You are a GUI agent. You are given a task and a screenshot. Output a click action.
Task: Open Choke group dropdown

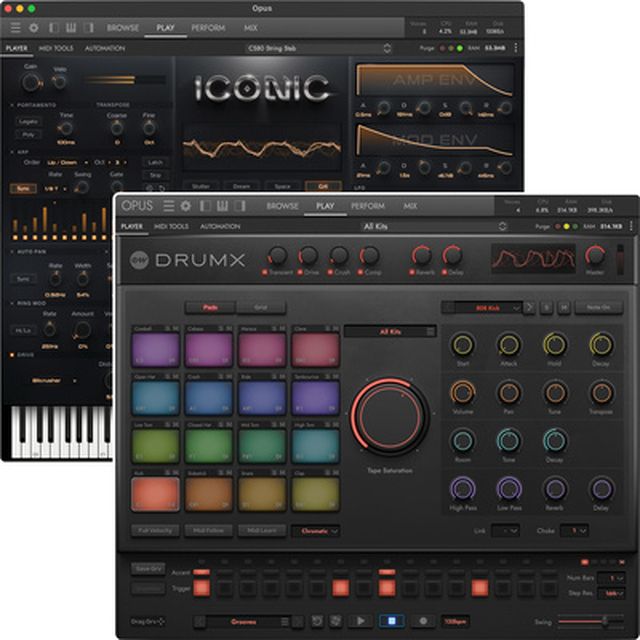pos(574,531)
